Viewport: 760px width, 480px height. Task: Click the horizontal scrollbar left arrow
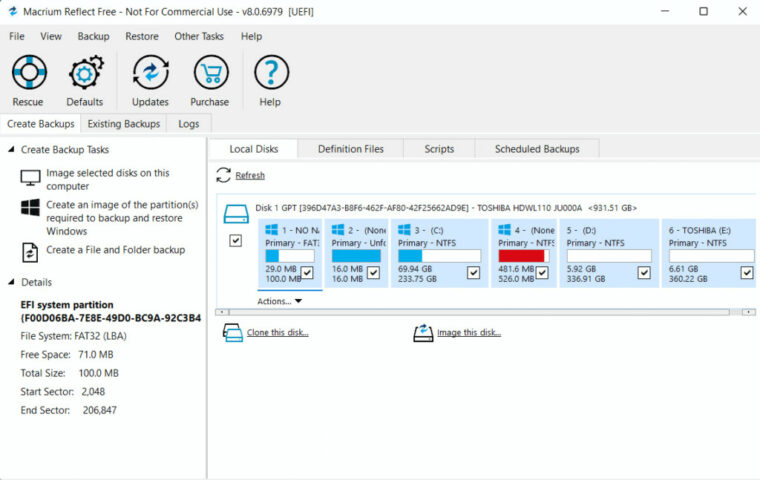tap(222, 312)
